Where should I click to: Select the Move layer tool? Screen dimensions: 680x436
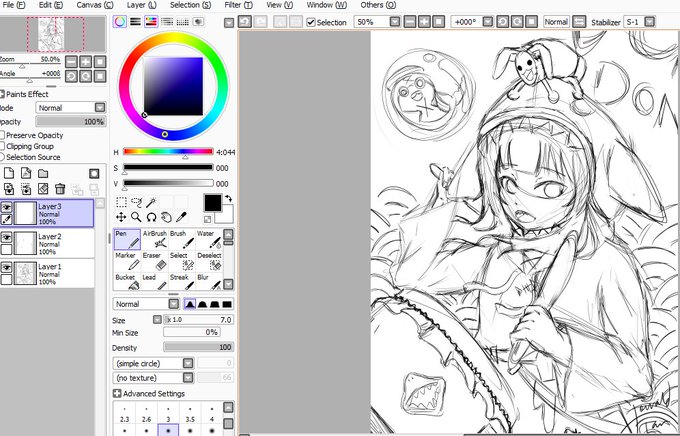(121, 217)
